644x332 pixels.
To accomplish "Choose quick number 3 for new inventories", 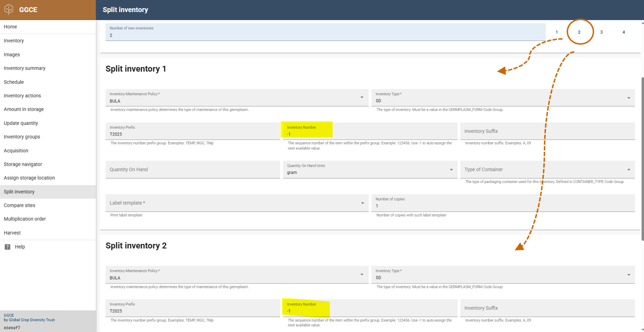I will tap(601, 32).
